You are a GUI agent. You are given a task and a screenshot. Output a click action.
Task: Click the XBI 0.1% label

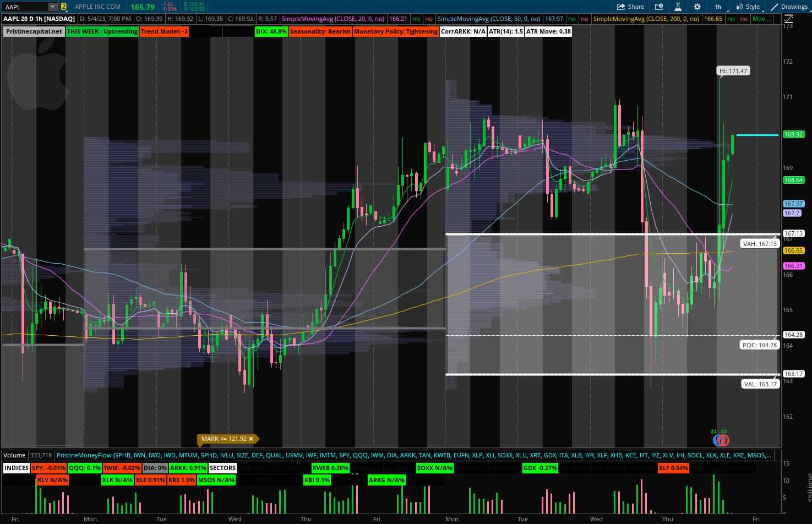pyautogui.click(x=317, y=480)
